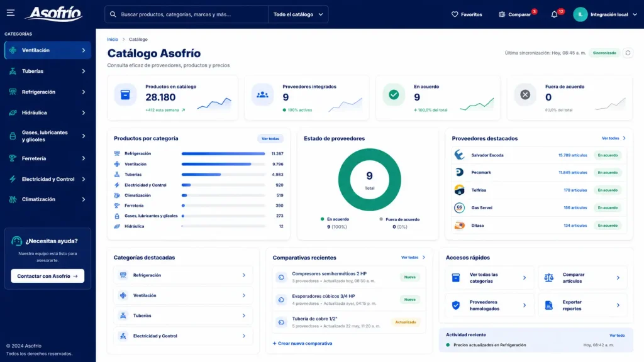Image resolution: width=644 pixels, height=362 pixels.
Task: Expand the Climatización sidebar chevron
Action: [84, 199]
